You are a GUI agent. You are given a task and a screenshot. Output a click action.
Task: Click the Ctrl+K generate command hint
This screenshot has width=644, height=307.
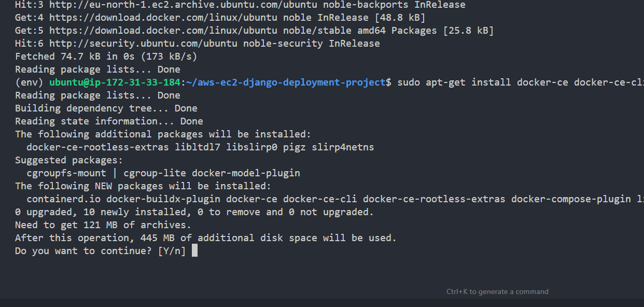tap(497, 291)
